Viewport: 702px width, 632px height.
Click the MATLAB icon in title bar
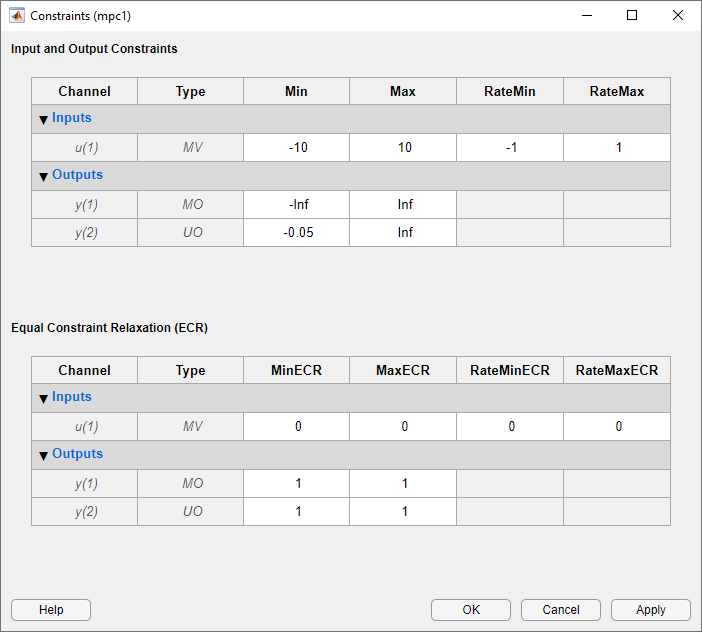click(17, 16)
